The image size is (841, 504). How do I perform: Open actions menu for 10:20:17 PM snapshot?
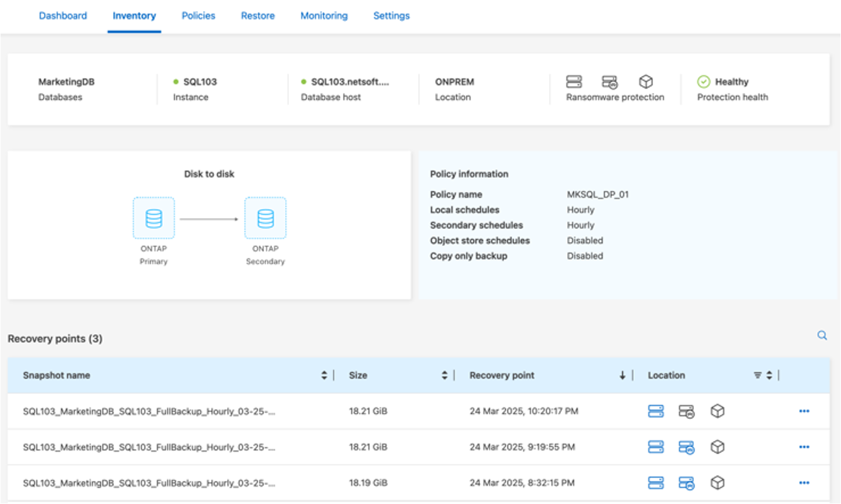pyautogui.click(x=804, y=411)
